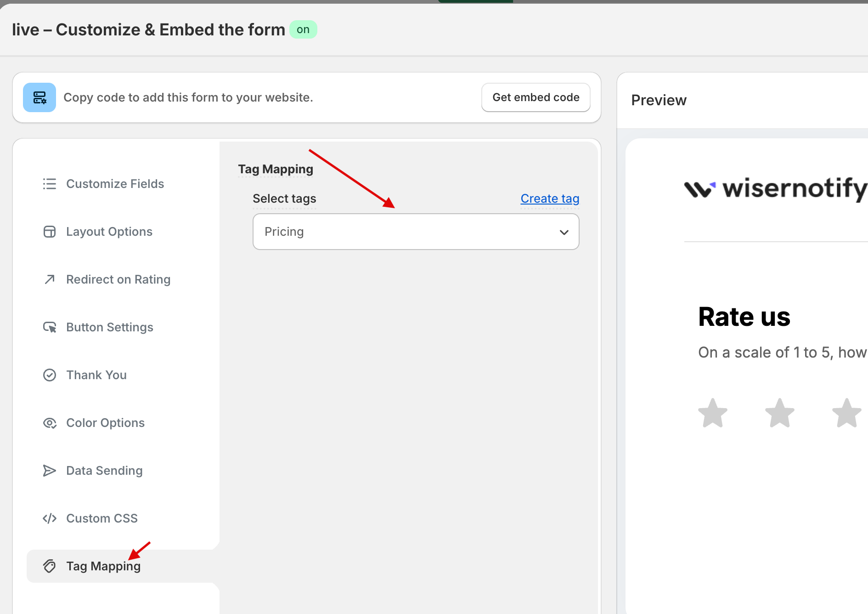Click the blue embed form icon
The width and height of the screenshot is (868, 614).
point(39,97)
